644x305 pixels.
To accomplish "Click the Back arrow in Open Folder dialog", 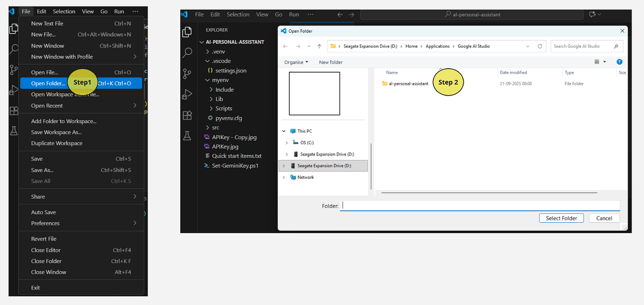I will 286,46.
